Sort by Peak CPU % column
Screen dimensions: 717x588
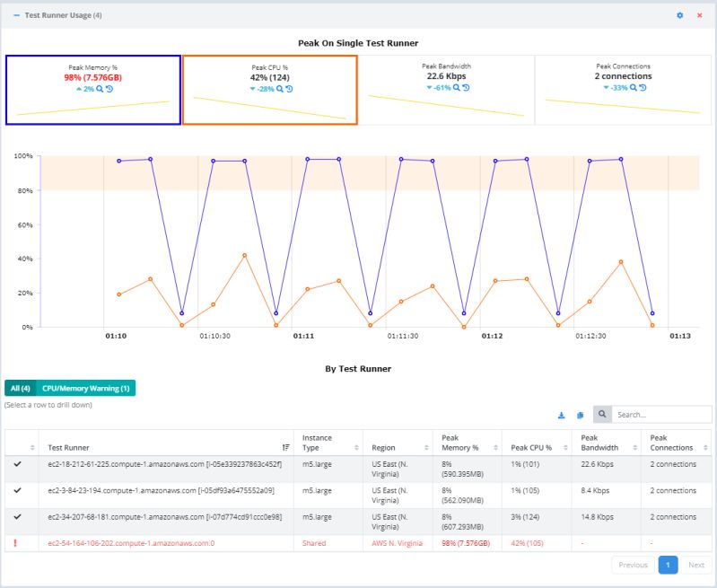coord(565,448)
